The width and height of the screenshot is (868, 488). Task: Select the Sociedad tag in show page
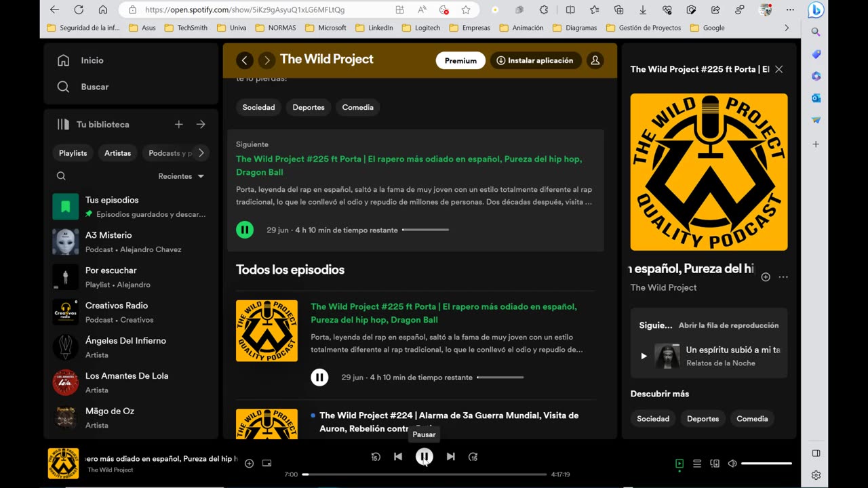point(259,107)
